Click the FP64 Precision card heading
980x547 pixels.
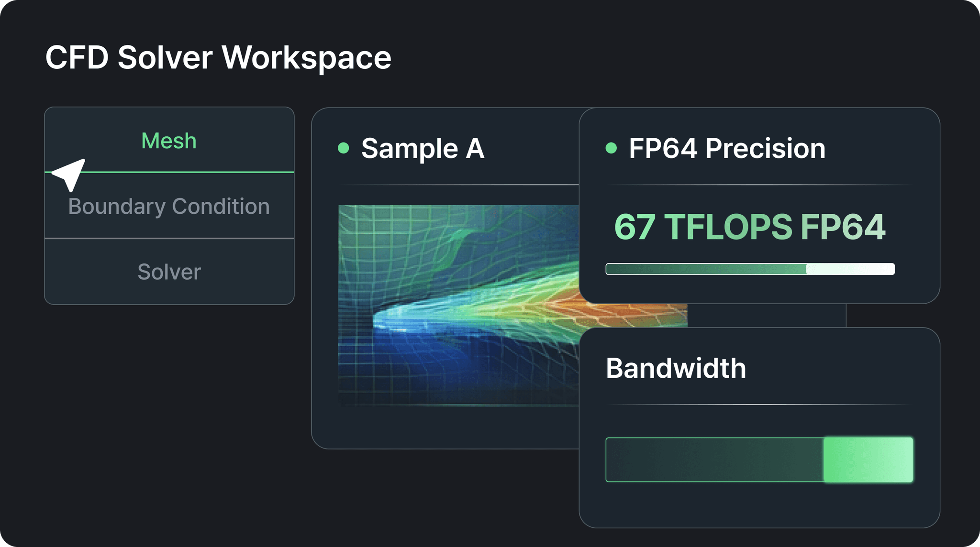727,148
